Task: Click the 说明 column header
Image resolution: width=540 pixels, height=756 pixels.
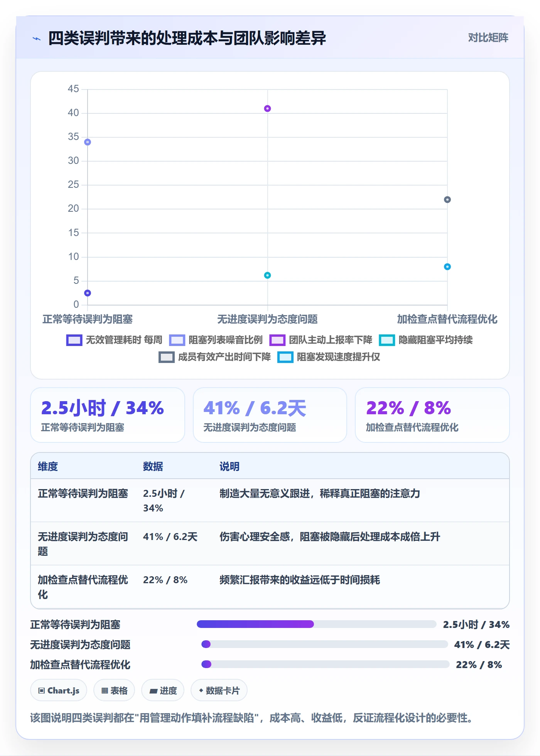Action: pyautogui.click(x=229, y=466)
